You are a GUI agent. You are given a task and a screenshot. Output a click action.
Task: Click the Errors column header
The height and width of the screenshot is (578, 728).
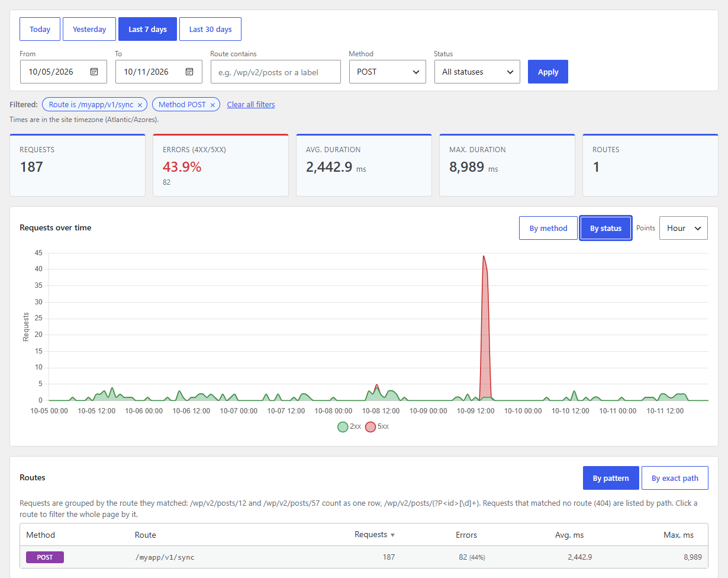466,535
